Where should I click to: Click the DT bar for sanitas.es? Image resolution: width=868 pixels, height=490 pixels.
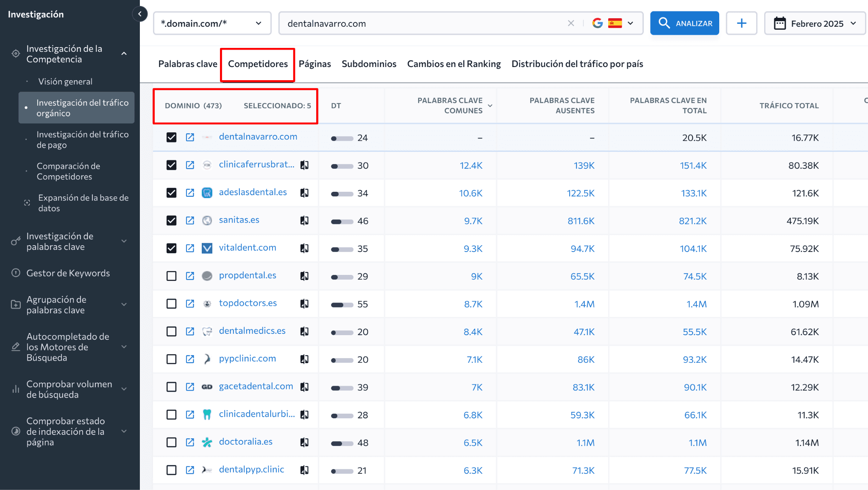click(342, 221)
